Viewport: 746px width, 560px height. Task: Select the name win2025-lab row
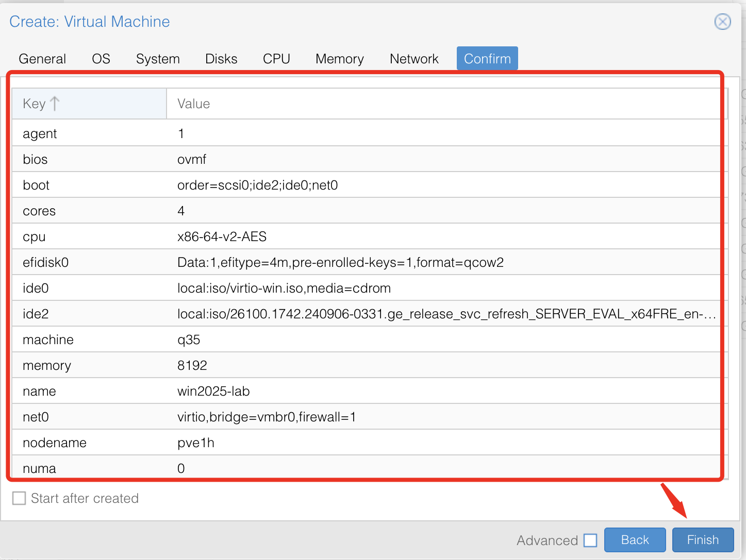click(x=361, y=391)
